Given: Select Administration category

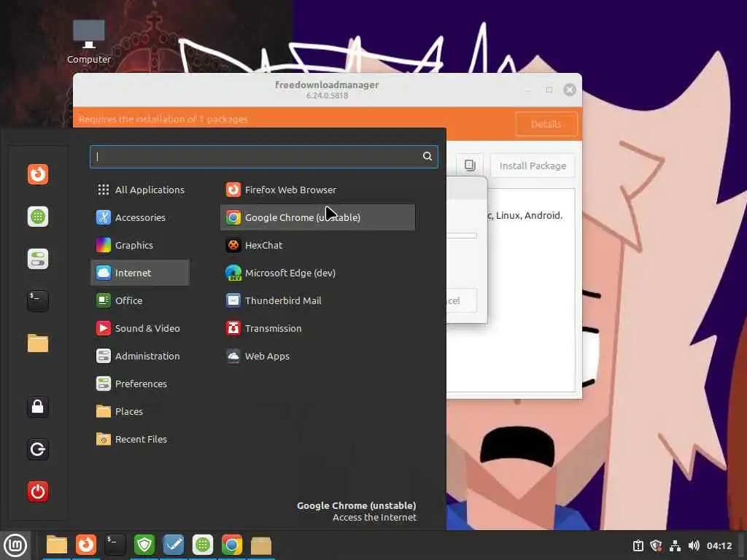Looking at the screenshot, I should tap(140, 356).
